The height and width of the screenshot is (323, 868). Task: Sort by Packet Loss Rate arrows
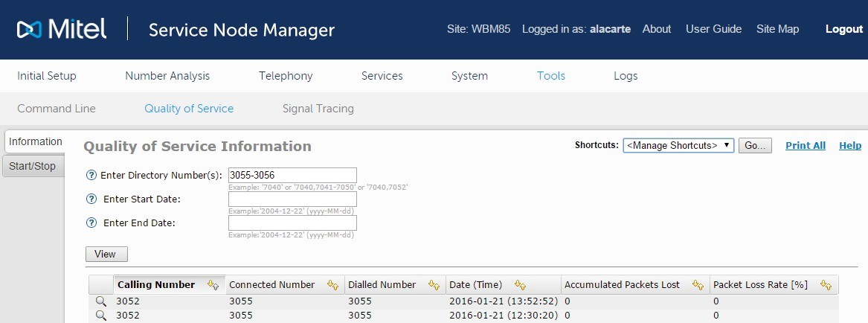tap(826, 285)
